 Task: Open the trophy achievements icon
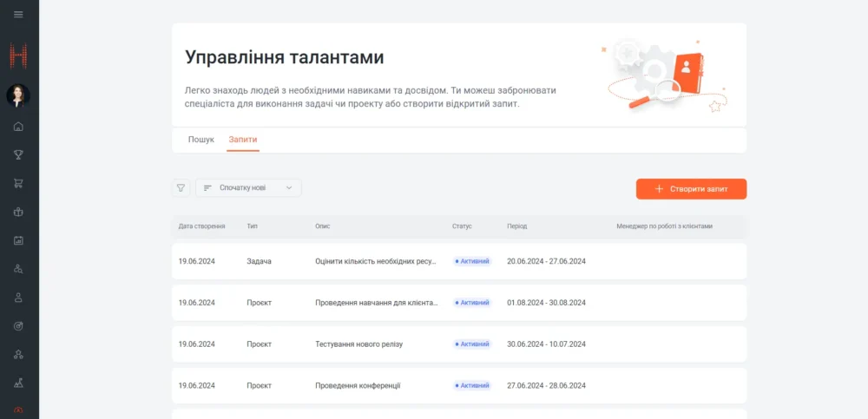point(19,154)
